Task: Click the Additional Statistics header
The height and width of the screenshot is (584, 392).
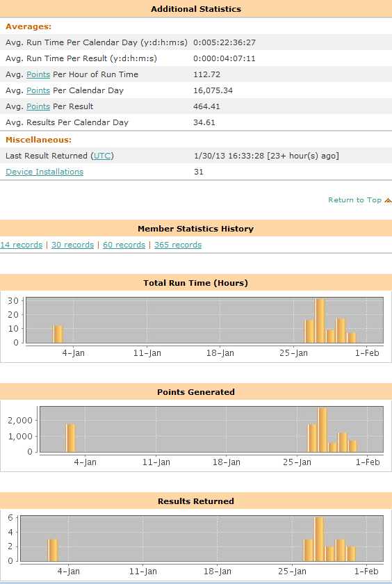Action: point(196,9)
